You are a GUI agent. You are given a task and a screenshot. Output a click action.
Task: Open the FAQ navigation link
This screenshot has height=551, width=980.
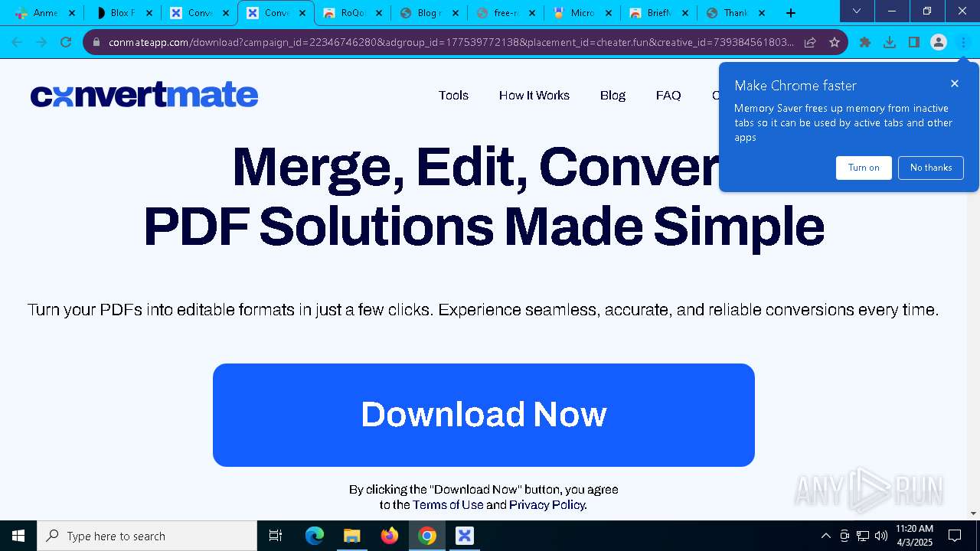pos(668,96)
